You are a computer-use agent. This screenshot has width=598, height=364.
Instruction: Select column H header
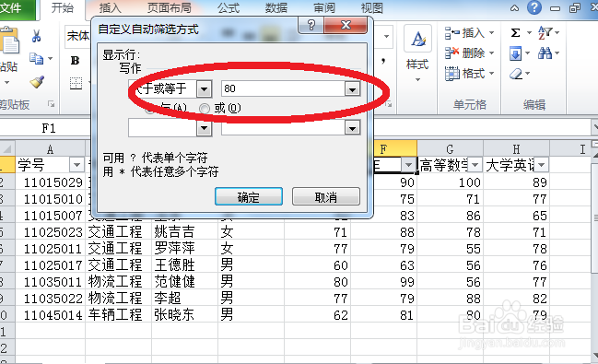516,148
